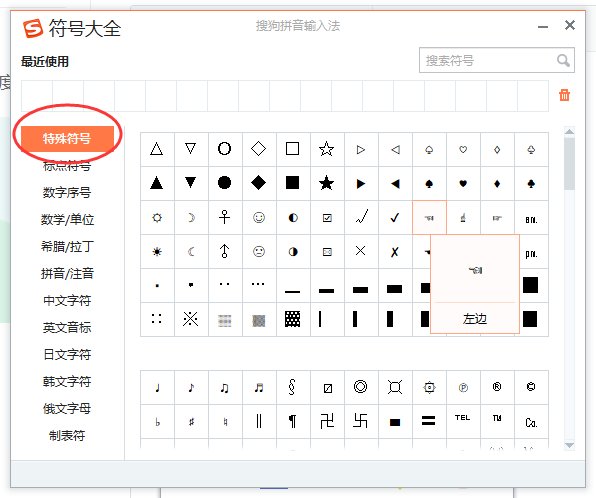Viewport: 596px width, 498px height.
Task: Click the scrollbar down arrow
Action: tap(569, 445)
